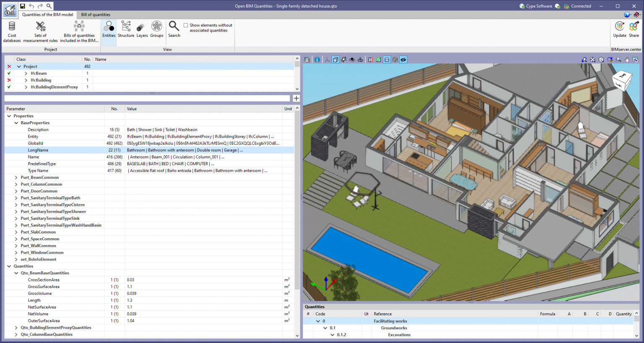Open the application main menu logo
This screenshot has width=644, height=343.
tap(10, 10)
